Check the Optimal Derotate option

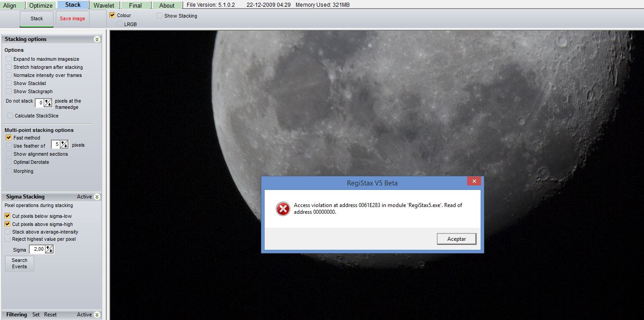tap(9, 162)
